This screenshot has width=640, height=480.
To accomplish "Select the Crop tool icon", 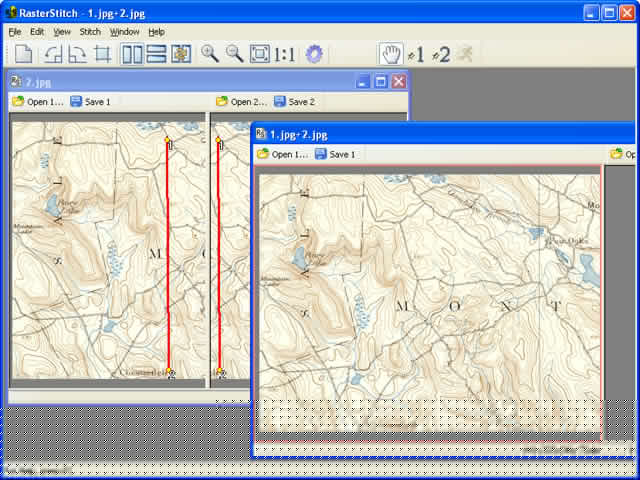I will coord(102,54).
